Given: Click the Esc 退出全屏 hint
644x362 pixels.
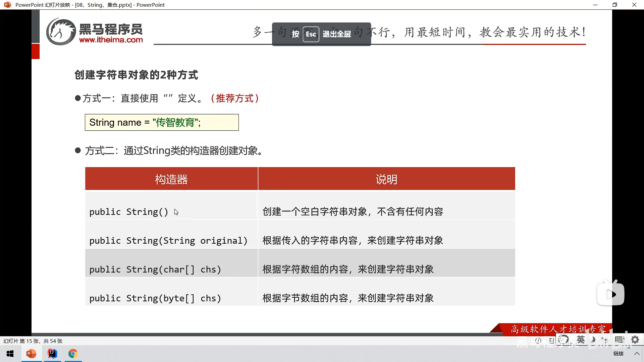Looking at the screenshot, I should coord(321,34).
